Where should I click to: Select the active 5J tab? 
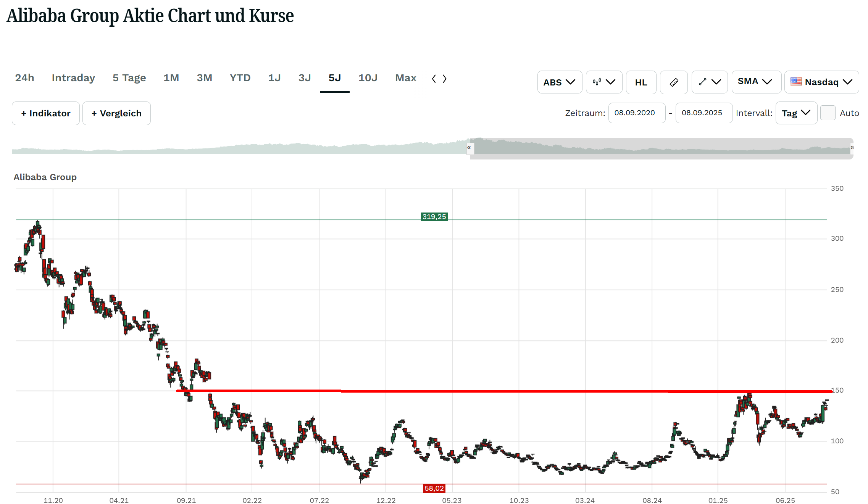(334, 78)
